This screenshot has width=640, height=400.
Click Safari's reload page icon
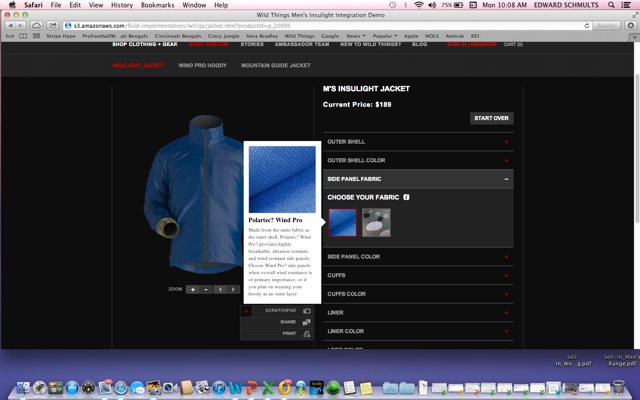[x=587, y=26]
